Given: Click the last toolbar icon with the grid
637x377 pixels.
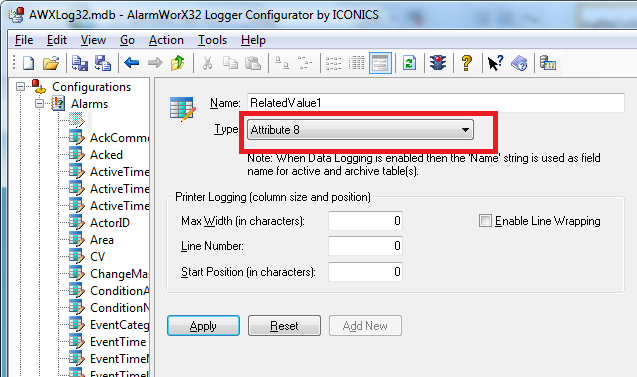Looking at the screenshot, I should [548, 63].
